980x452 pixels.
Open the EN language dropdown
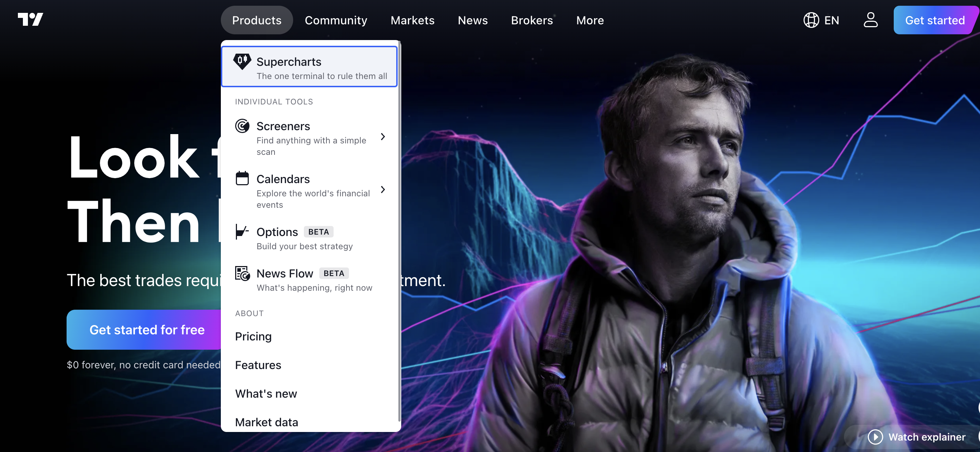821,20
